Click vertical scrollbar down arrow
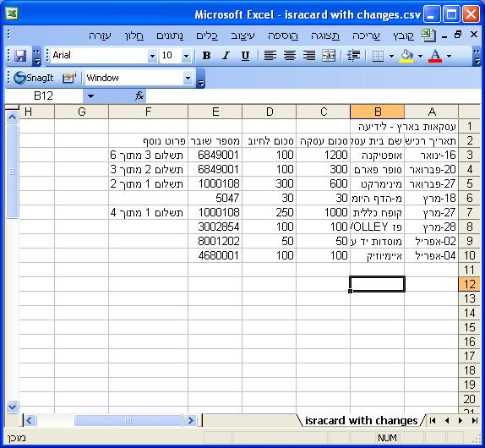Image resolution: width=485 pixels, height=448 pixels. pos(12,407)
